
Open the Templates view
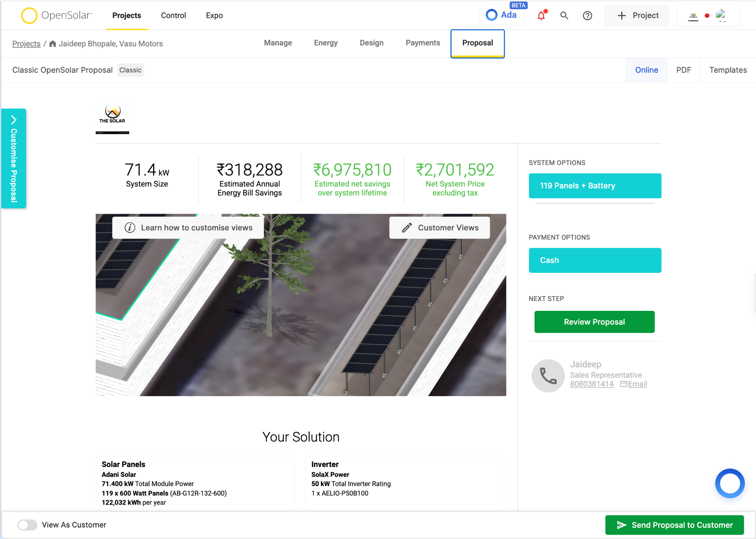coord(728,70)
